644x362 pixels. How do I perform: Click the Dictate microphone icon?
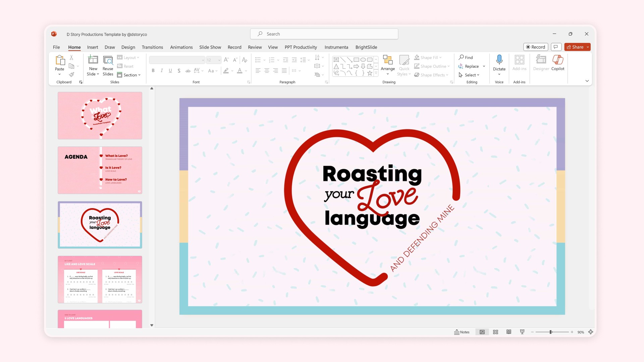(499, 60)
